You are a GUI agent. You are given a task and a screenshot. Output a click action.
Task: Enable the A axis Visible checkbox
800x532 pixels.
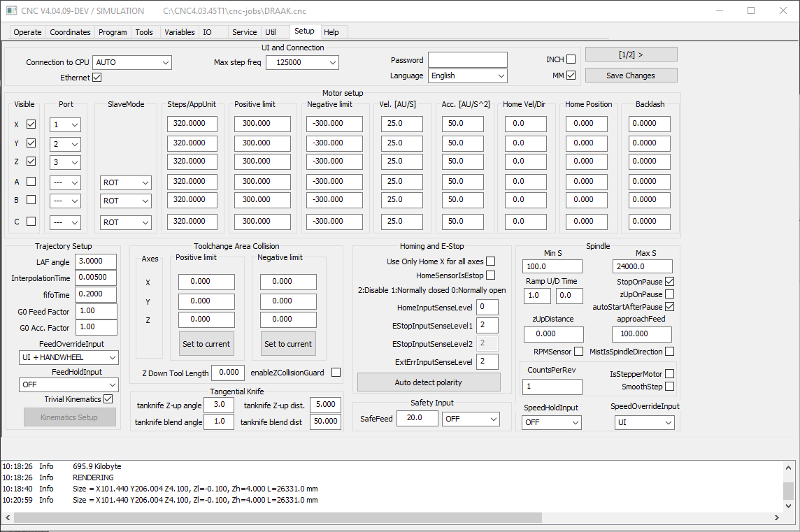[31, 182]
